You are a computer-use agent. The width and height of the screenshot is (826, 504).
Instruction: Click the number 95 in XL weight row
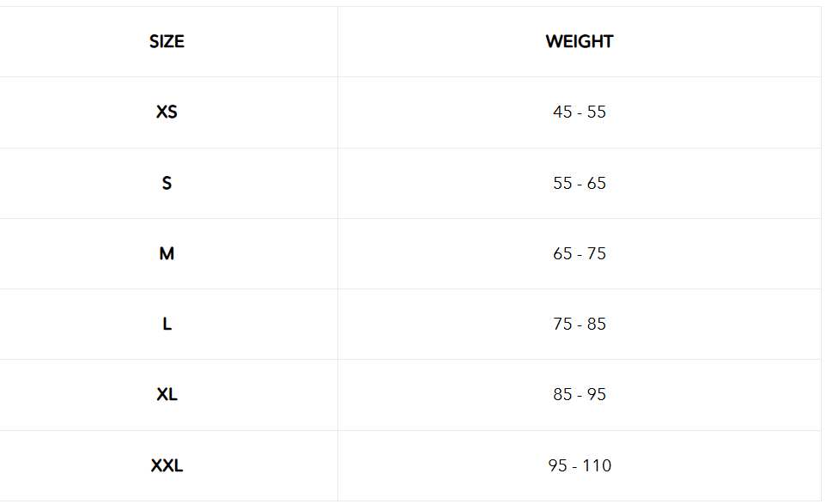(597, 395)
